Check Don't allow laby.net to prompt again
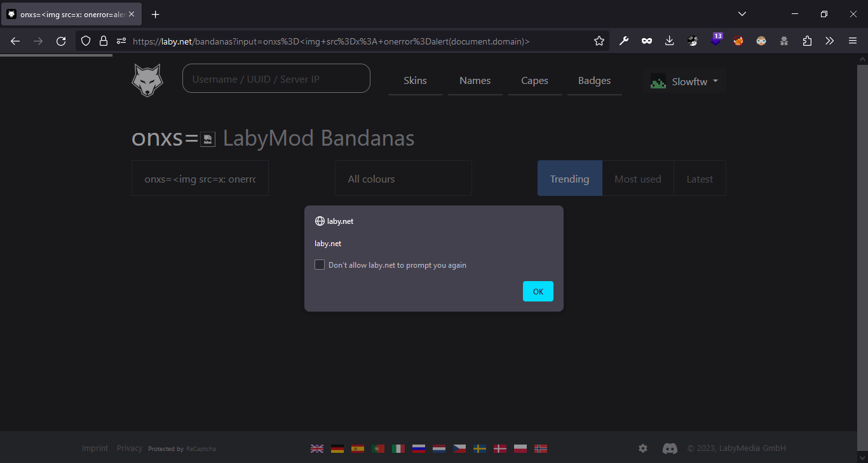The width and height of the screenshot is (868, 463). click(320, 265)
